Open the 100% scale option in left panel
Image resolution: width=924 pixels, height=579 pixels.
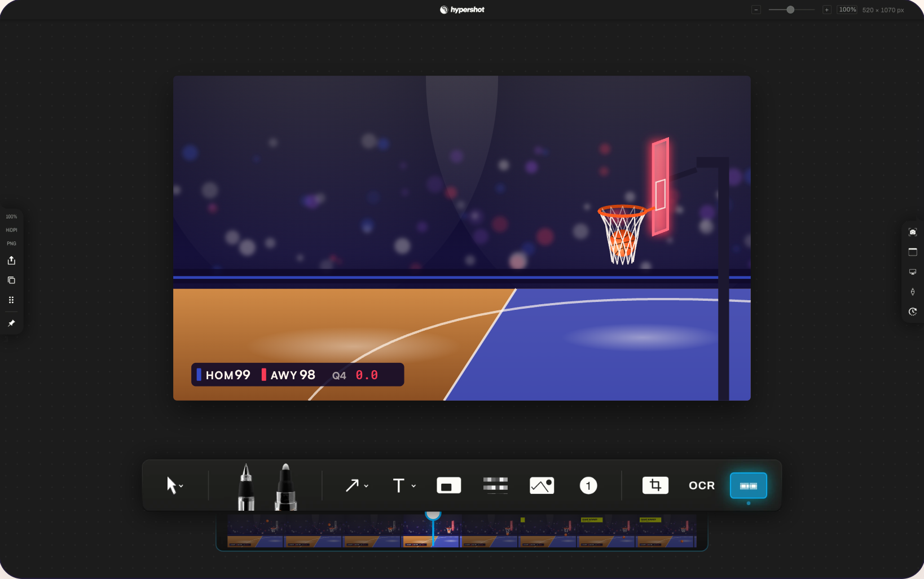[x=11, y=217]
